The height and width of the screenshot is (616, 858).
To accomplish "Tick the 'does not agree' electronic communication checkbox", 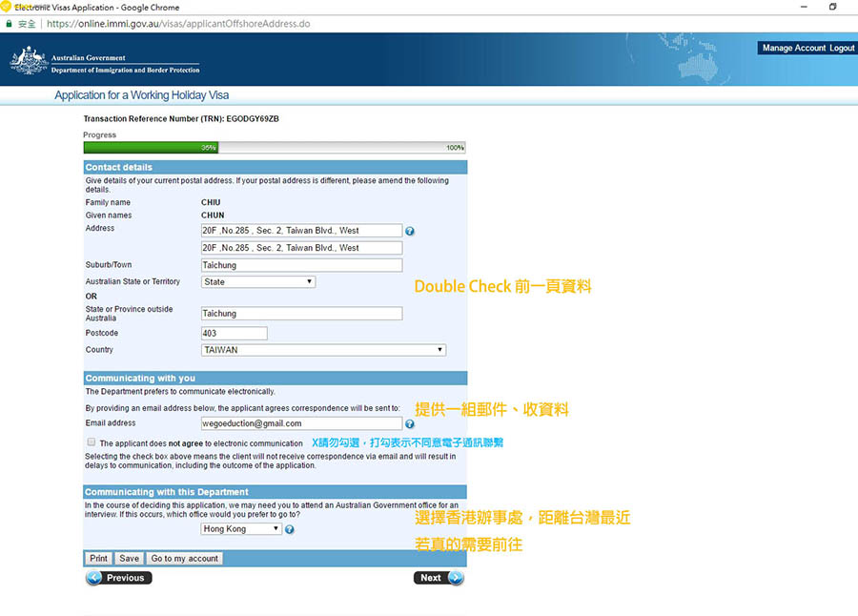I will tap(92, 442).
